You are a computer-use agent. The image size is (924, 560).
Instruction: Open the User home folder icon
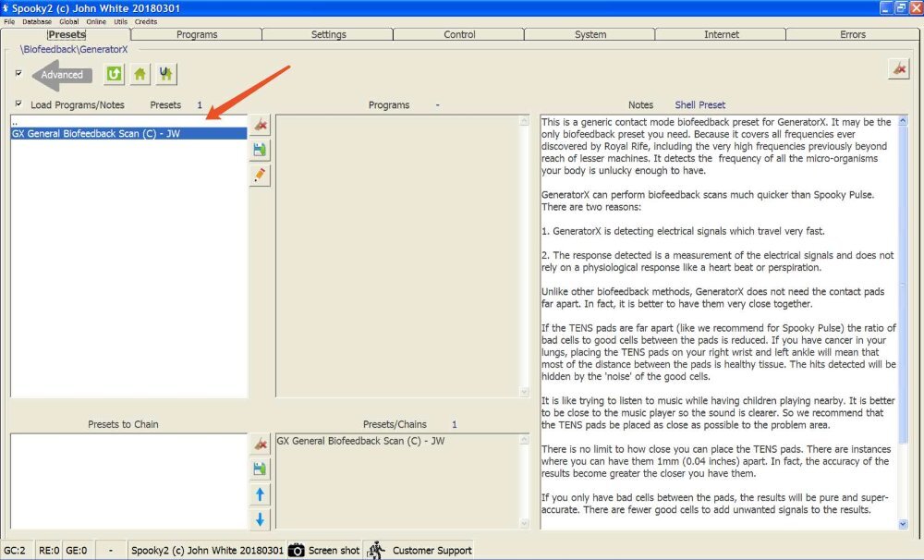[x=165, y=74]
